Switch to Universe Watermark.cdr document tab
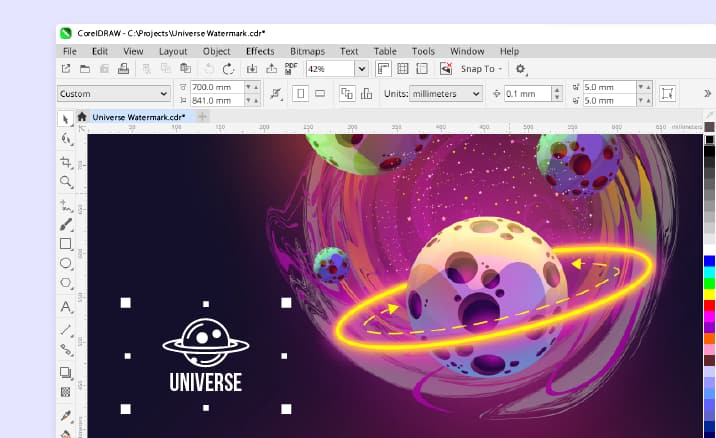 click(x=138, y=117)
